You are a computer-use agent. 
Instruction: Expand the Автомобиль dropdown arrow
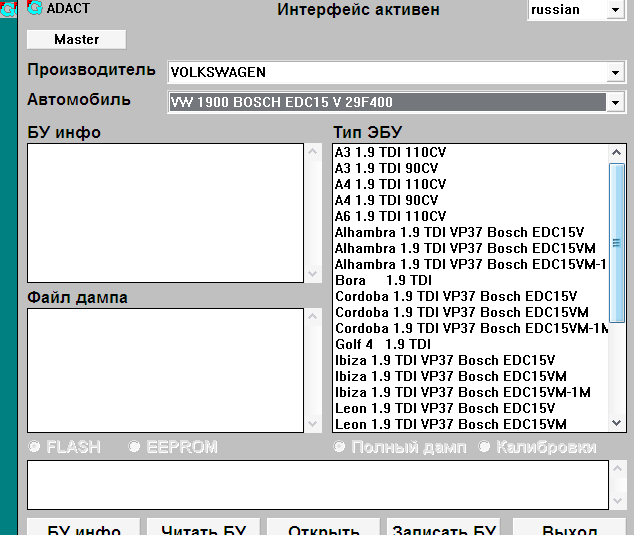[615, 102]
